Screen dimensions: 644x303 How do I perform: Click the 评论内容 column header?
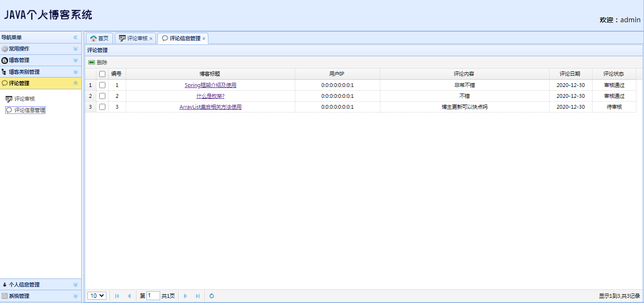tap(464, 74)
